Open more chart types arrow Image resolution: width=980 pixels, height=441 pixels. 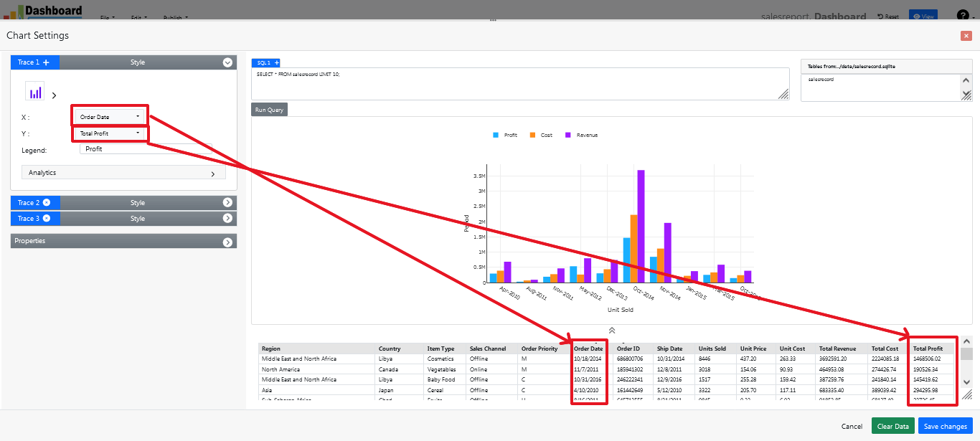[54, 95]
